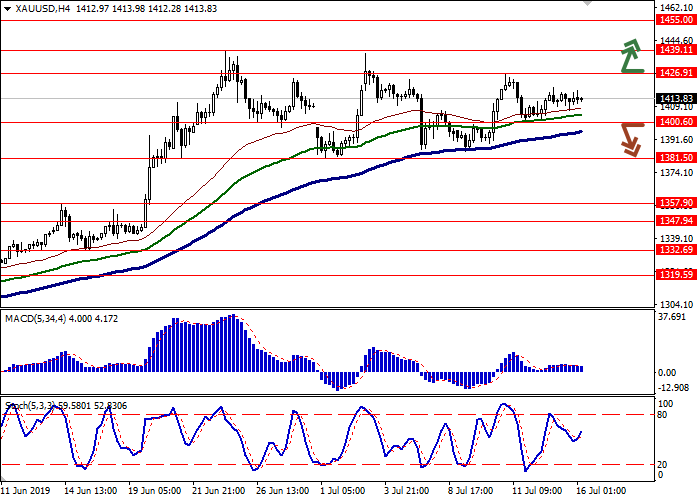Click the 1347.94 support level label
Viewport: 700px width, 500px height.
click(x=675, y=220)
